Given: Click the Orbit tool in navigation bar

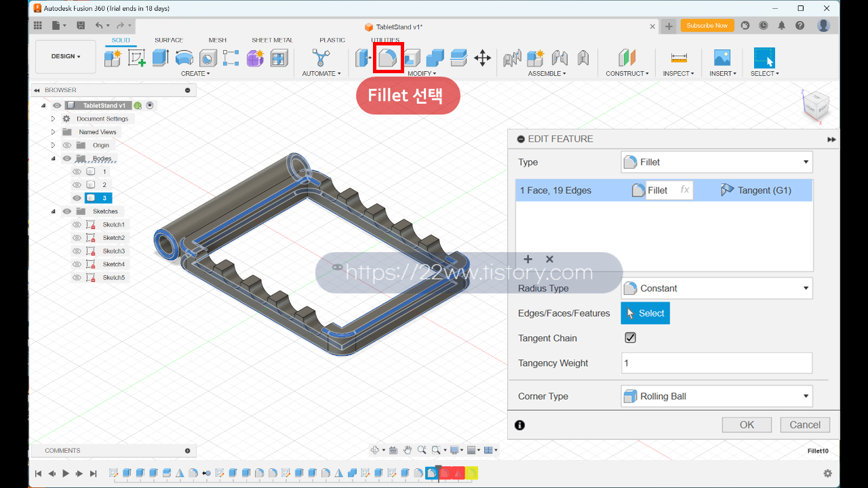Looking at the screenshot, I should point(375,449).
